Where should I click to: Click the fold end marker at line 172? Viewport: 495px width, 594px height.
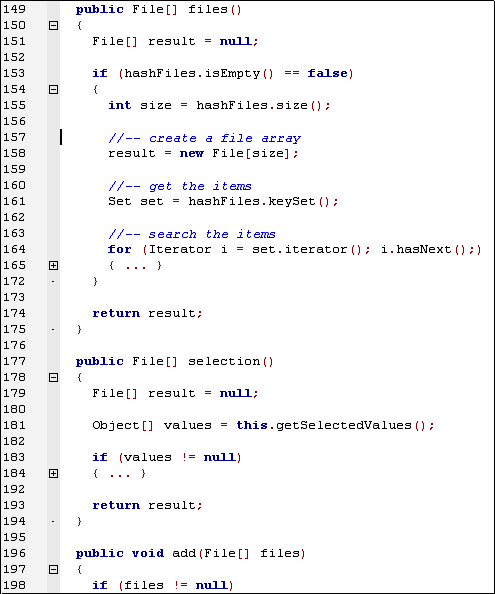click(53, 281)
